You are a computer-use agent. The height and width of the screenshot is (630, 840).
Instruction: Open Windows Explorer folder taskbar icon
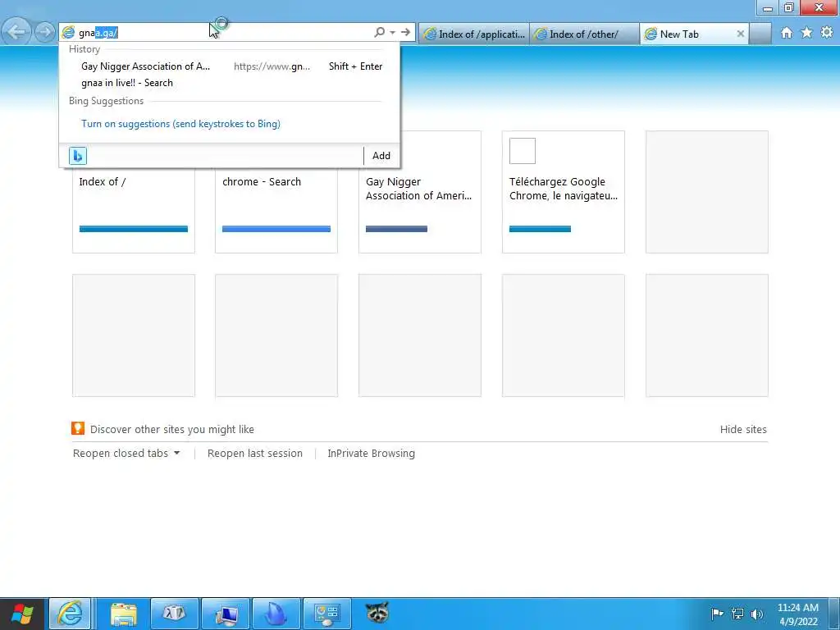(x=124, y=614)
